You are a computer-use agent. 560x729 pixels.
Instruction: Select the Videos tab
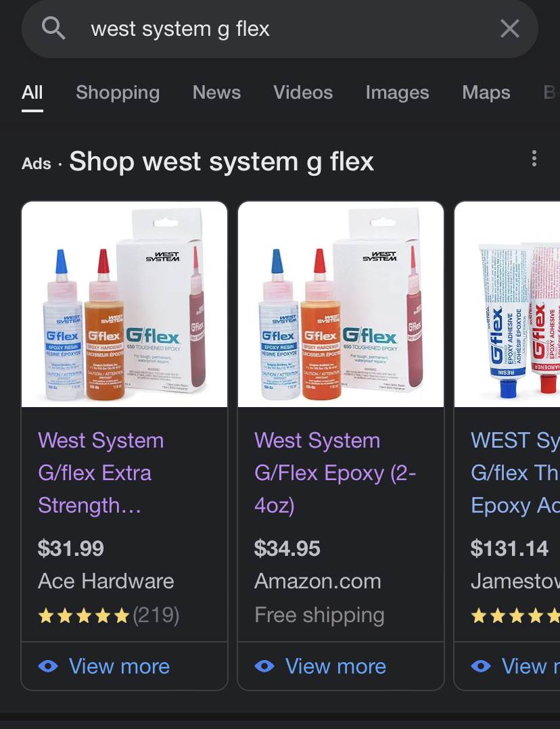(303, 93)
